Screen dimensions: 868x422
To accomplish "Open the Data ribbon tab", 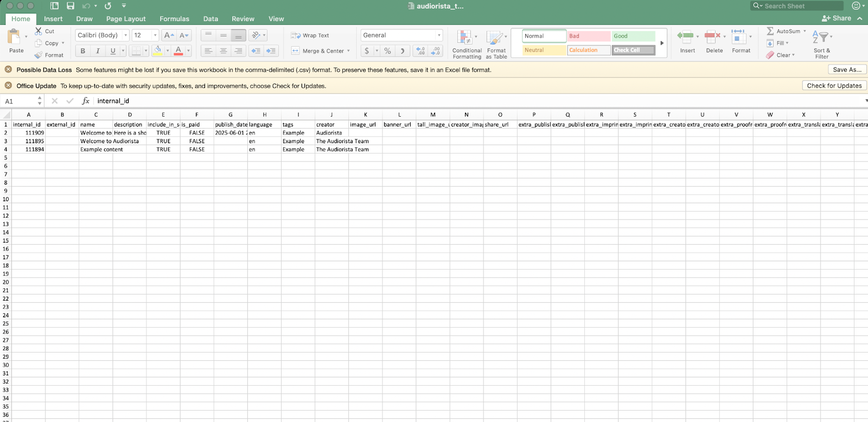I will [x=210, y=18].
